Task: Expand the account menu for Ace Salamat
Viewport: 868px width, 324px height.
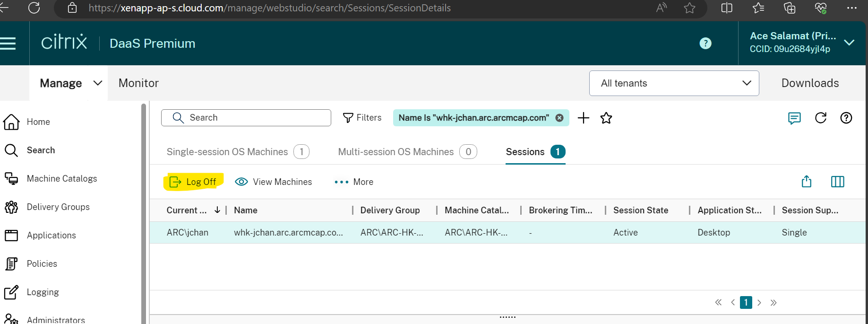Action: pos(849,43)
